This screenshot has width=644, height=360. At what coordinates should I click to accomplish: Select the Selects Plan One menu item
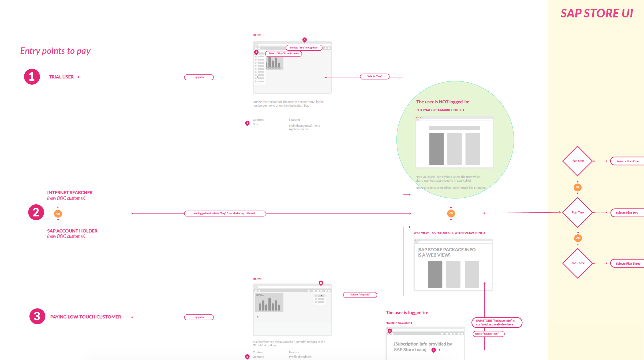click(628, 161)
